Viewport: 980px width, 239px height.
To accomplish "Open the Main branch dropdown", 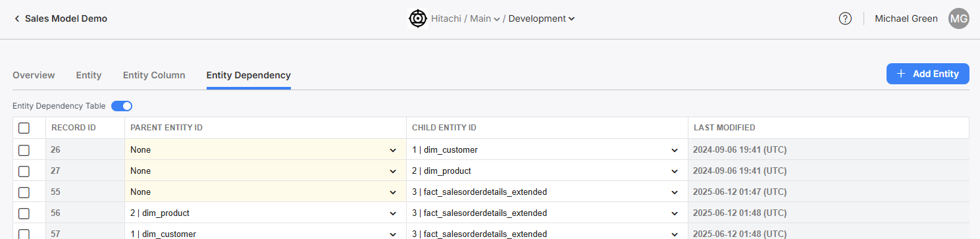I will [x=484, y=18].
